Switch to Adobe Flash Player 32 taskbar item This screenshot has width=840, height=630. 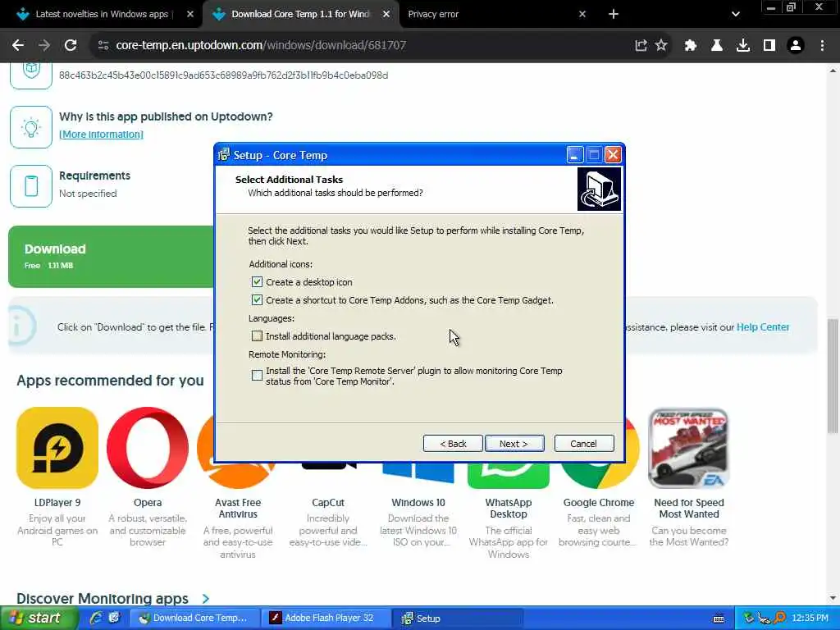pos(325,619)
